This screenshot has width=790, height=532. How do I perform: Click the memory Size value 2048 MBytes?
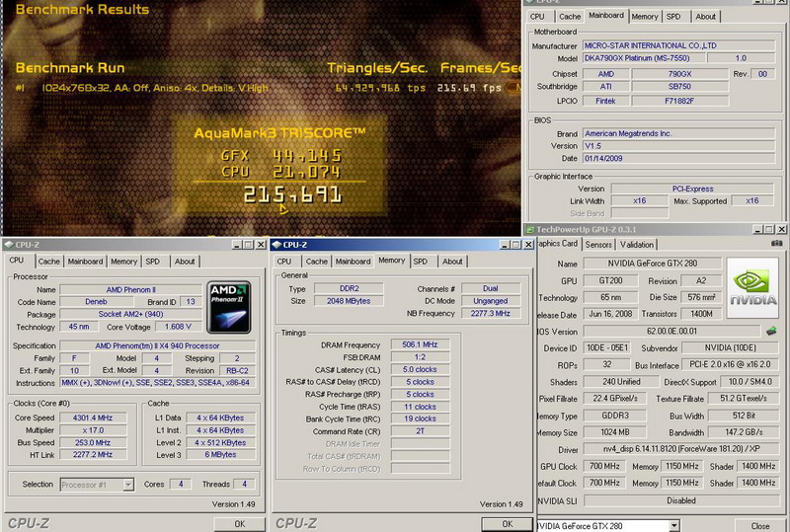click(349, 301)
